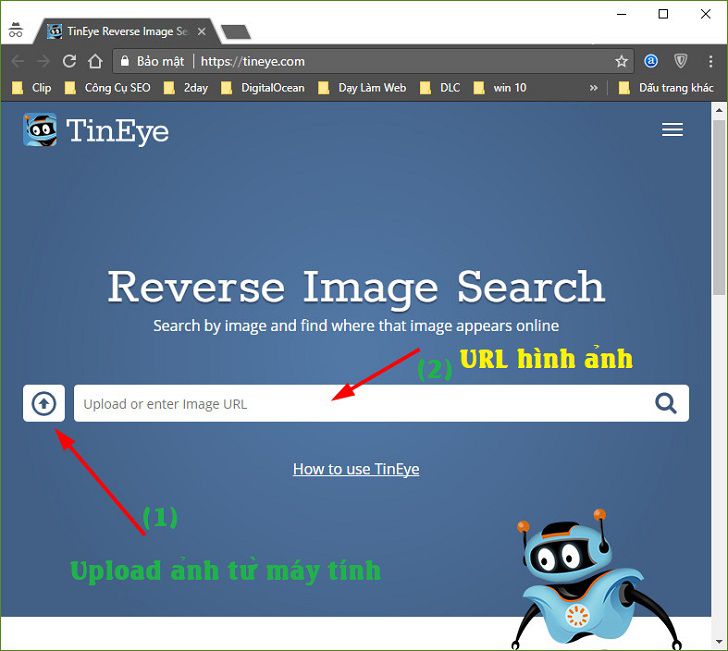
Task: Click the upload image arrow button
Action: 44,403
